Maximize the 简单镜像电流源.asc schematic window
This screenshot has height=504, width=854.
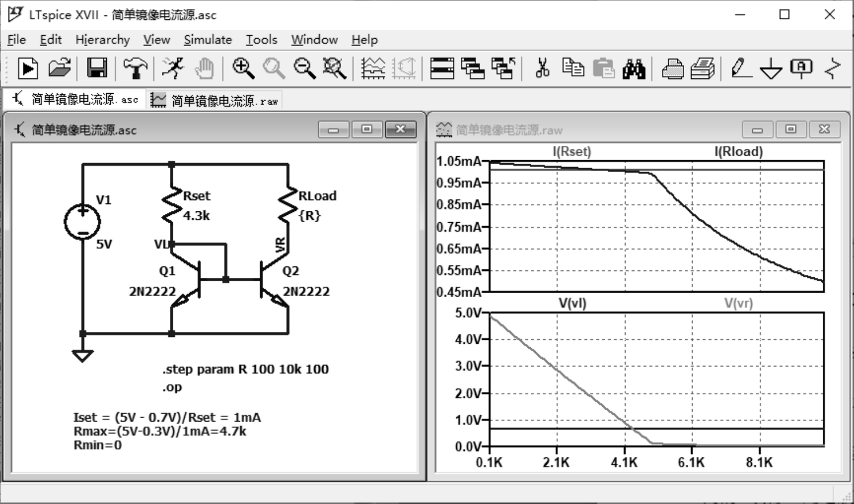(366, 130)
